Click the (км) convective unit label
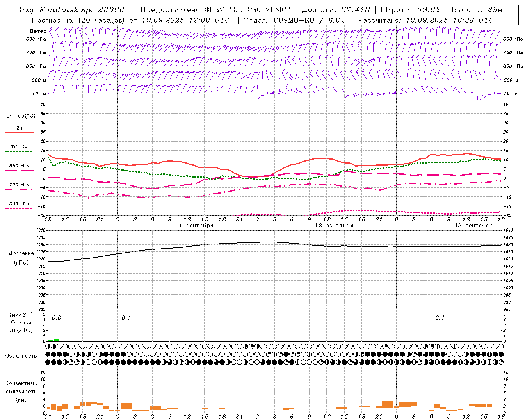The image size is (525, 420). (x=21, y=399)
